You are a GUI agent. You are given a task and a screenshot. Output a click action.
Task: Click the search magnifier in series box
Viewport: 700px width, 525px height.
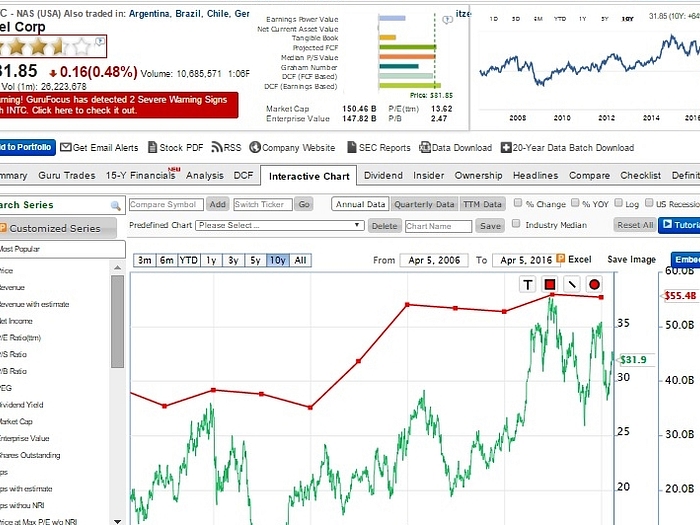click(x=118, y=205)
